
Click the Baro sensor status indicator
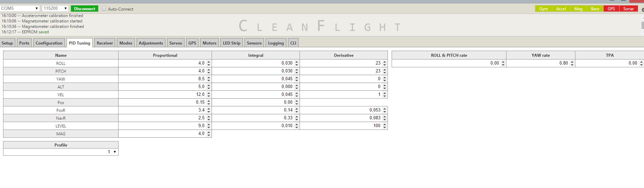595,9
